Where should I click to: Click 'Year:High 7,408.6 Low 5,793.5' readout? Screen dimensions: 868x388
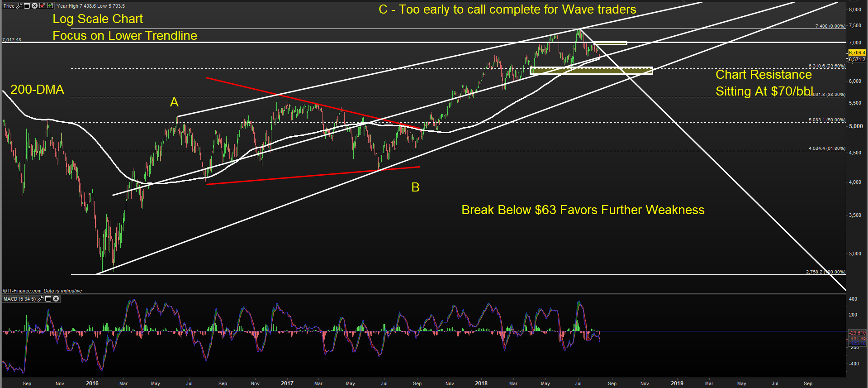pos(90,6)
